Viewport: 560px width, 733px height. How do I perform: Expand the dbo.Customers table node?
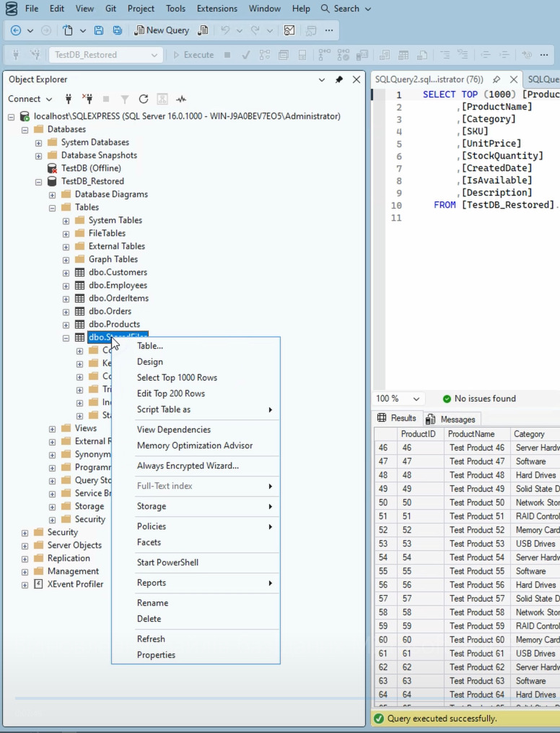(x=66, y=272)
